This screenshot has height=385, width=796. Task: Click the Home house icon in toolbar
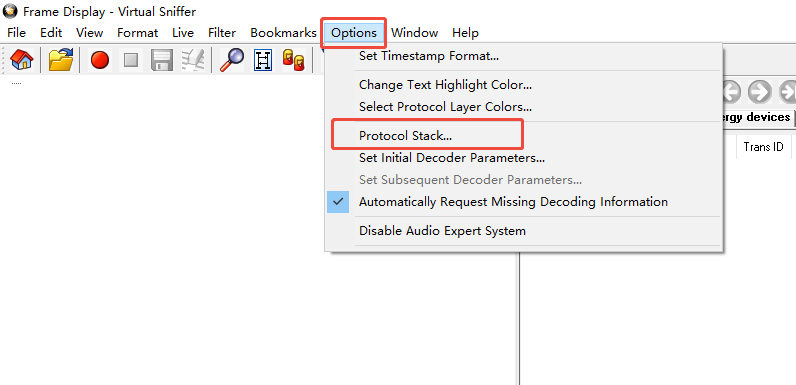pos(22,60)
